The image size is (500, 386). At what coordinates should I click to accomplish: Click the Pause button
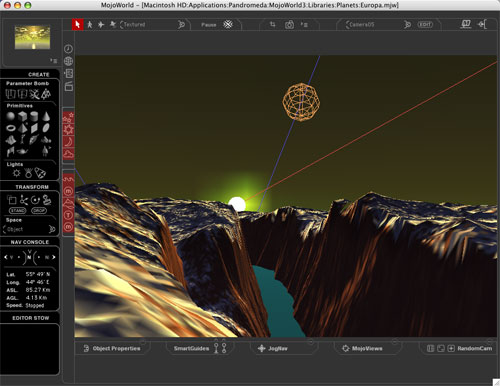209,25
